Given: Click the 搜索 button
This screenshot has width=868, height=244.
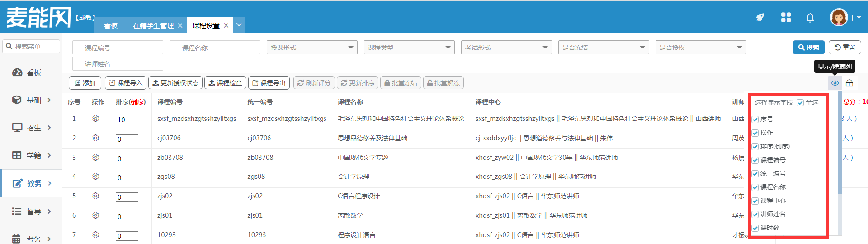Looking at the screenshot, I should [808, 48].
